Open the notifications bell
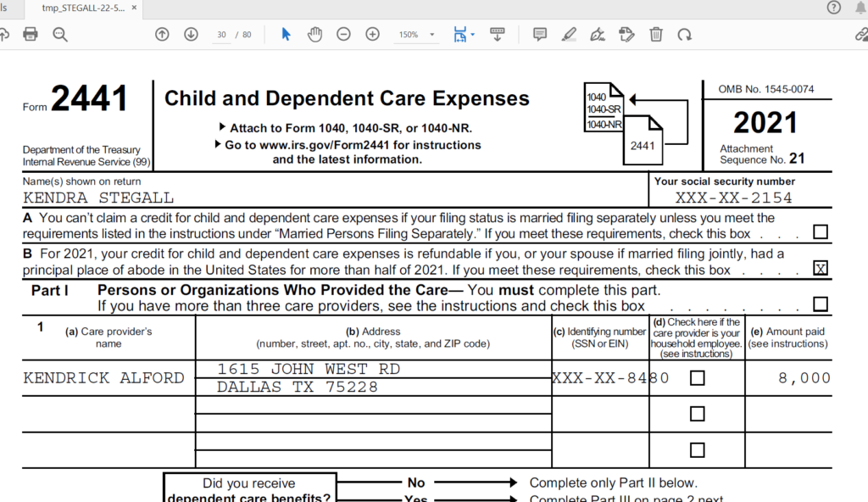 tap(861, 8)
